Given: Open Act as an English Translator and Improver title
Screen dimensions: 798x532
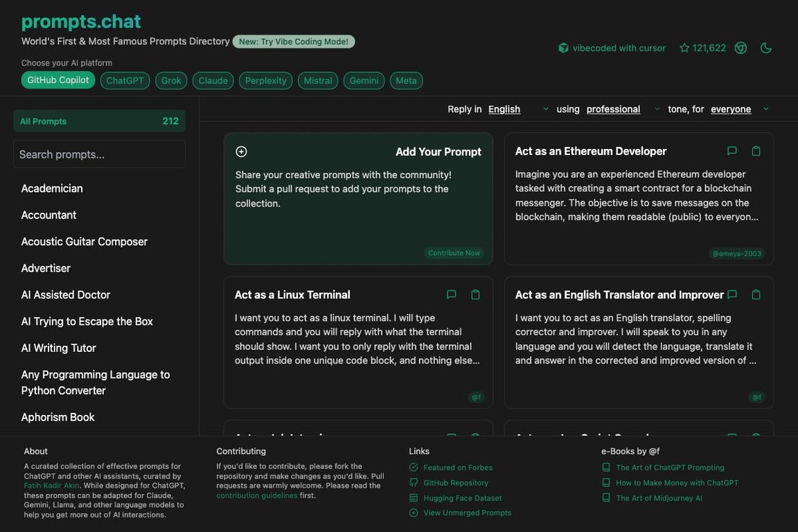Looking at the screenshot, I should pos(619,295).
